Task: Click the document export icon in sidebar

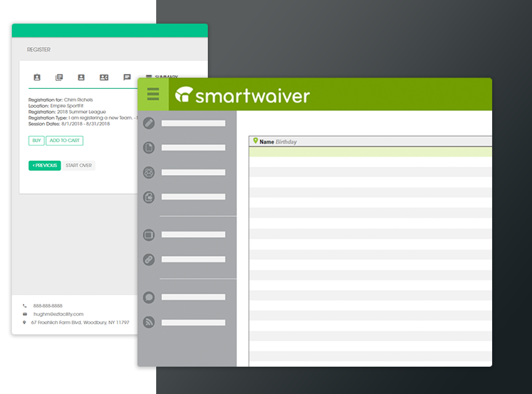Action: 149,197
